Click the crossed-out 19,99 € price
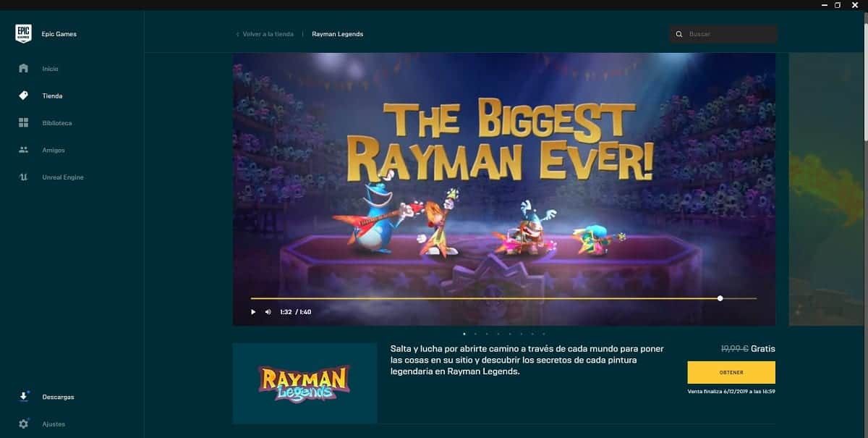868x438 pixels. [734, 348]
